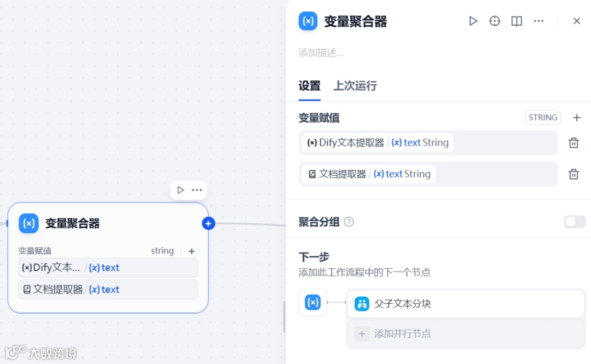Click the string type label on the node

point(163,251)
